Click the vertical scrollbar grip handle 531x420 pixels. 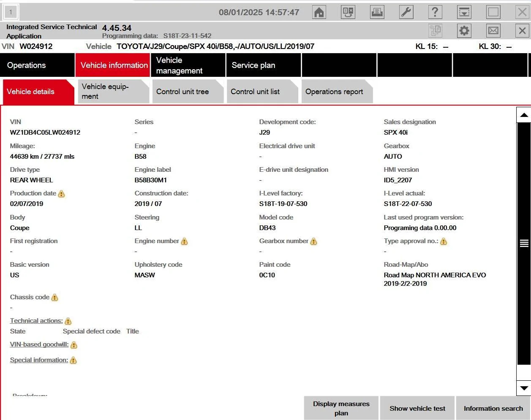(x=524, y=243)
